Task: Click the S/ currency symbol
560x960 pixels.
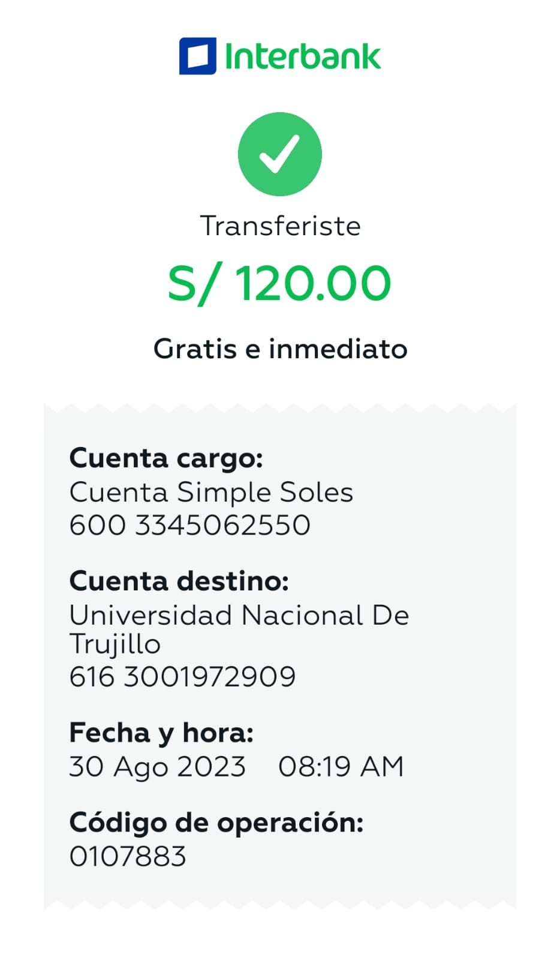Action: [189, 283]
